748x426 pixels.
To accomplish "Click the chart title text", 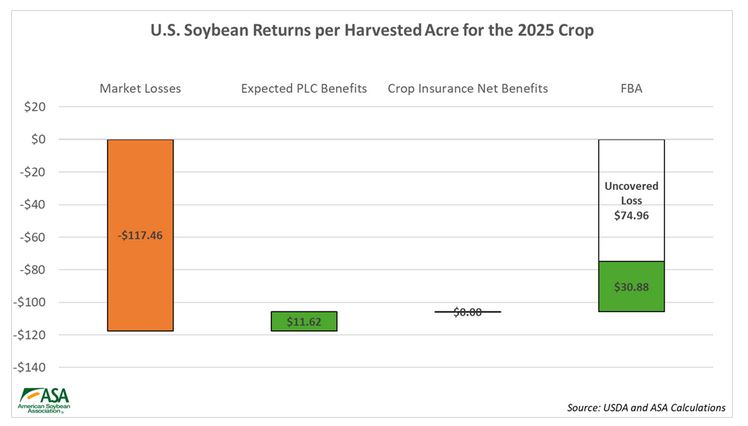I will click(x=374, y=29).
